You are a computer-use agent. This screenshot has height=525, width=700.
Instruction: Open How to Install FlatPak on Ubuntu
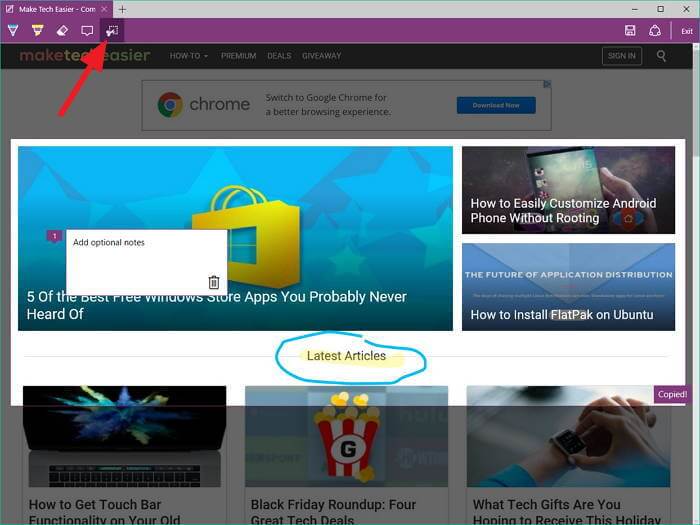(x=568, y=287)
